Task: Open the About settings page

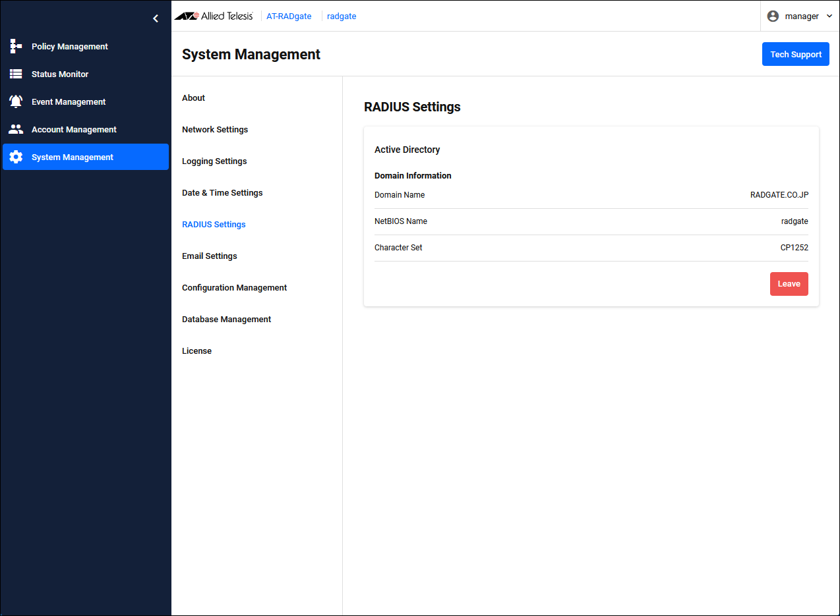Action: click(x=193, y=98)
